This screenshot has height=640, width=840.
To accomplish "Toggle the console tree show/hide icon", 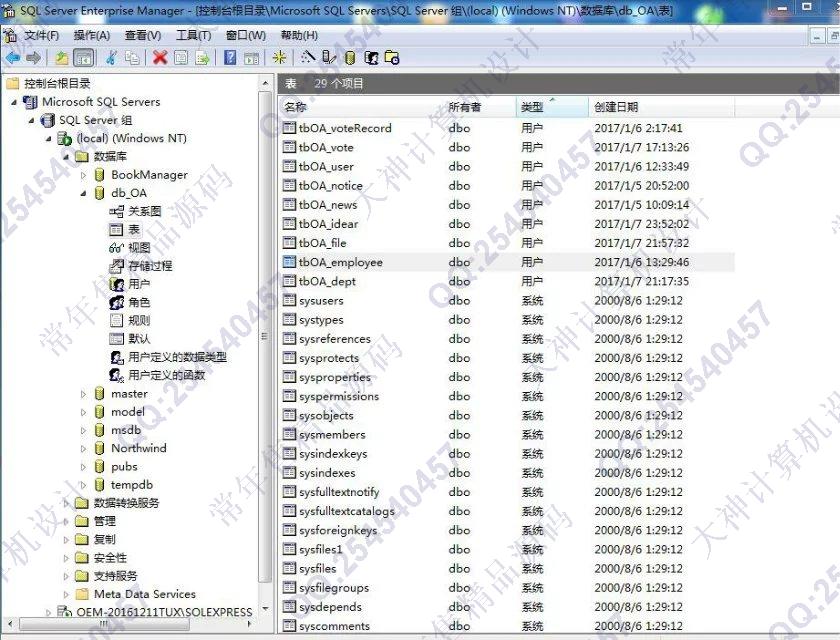I will [x=84, y=57].
